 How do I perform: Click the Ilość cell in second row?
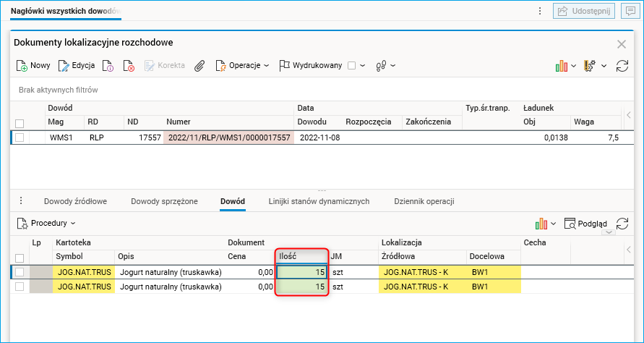302,287
